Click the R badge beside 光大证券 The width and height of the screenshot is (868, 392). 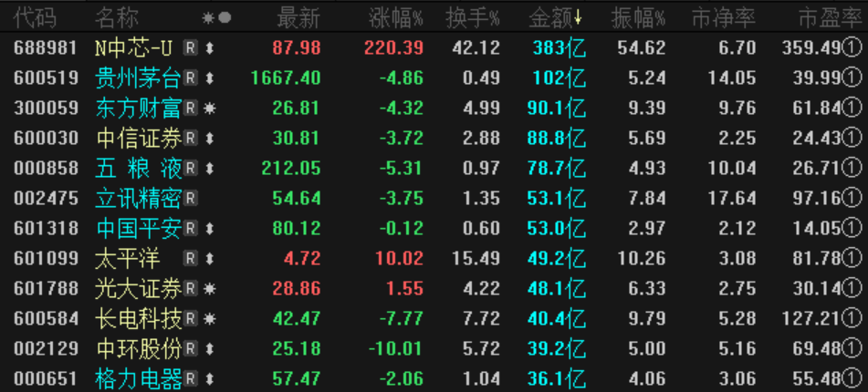(191, 288)
